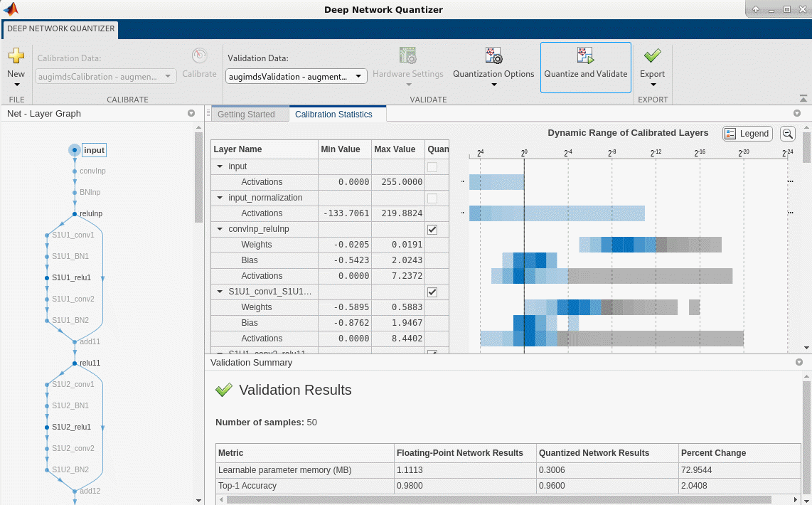This screenshot has width=812, height=505.
Task: Click input Activations histogram bar
Action: pyautogui.click(x=496, y=182)
